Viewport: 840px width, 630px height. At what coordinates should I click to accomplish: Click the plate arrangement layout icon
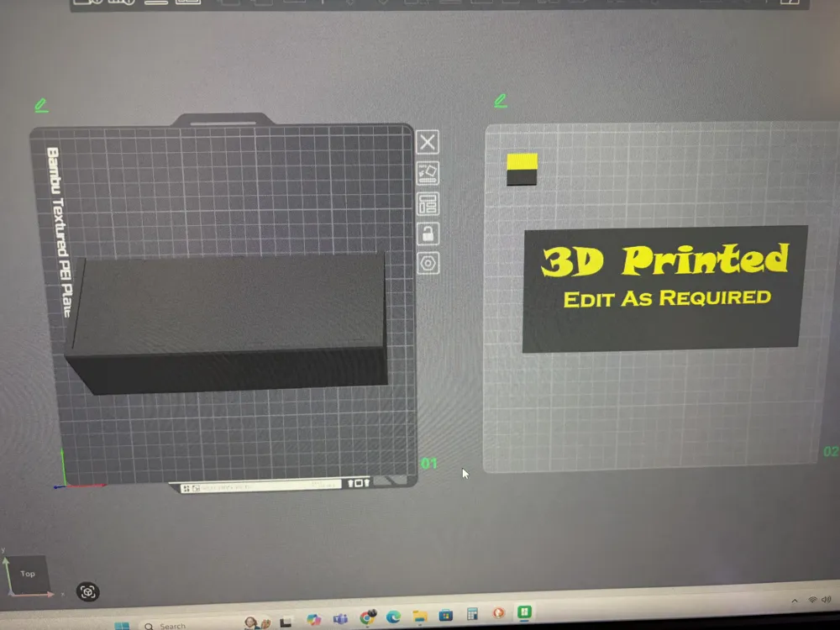(428, 204)
